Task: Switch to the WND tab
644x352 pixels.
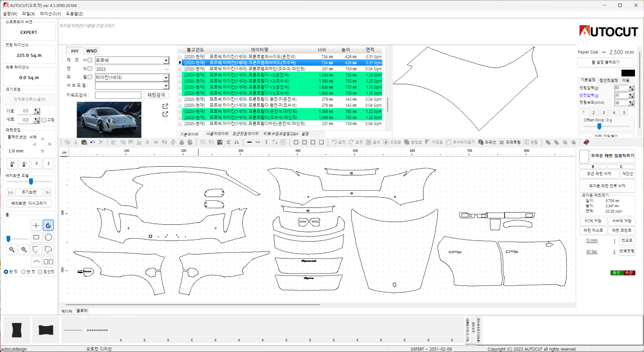Action: 91,51
